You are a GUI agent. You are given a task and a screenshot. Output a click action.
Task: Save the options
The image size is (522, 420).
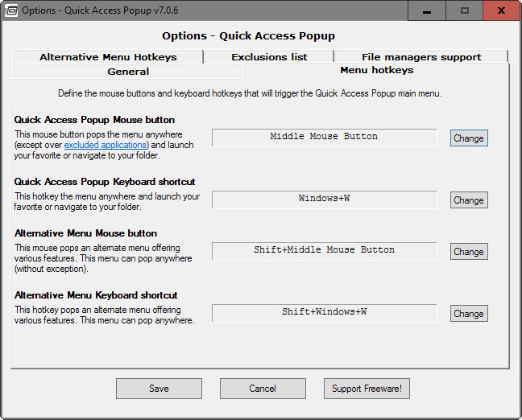(159, 389)
